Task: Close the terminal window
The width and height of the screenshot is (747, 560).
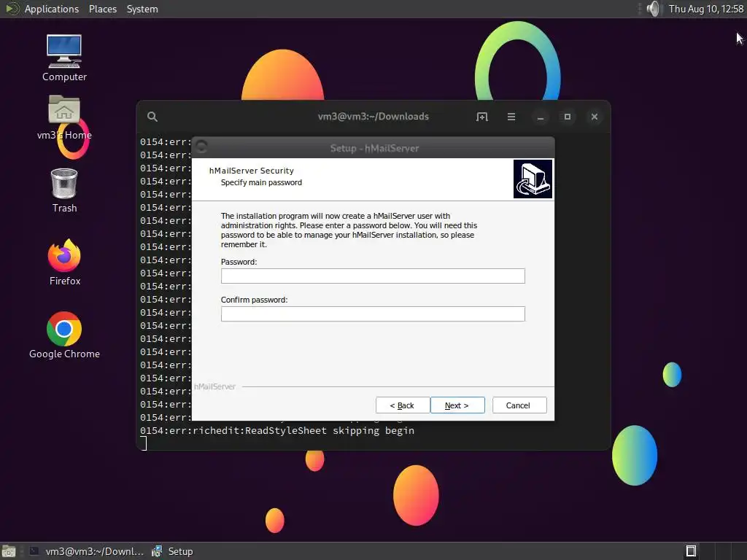Action: click(595, 117)
